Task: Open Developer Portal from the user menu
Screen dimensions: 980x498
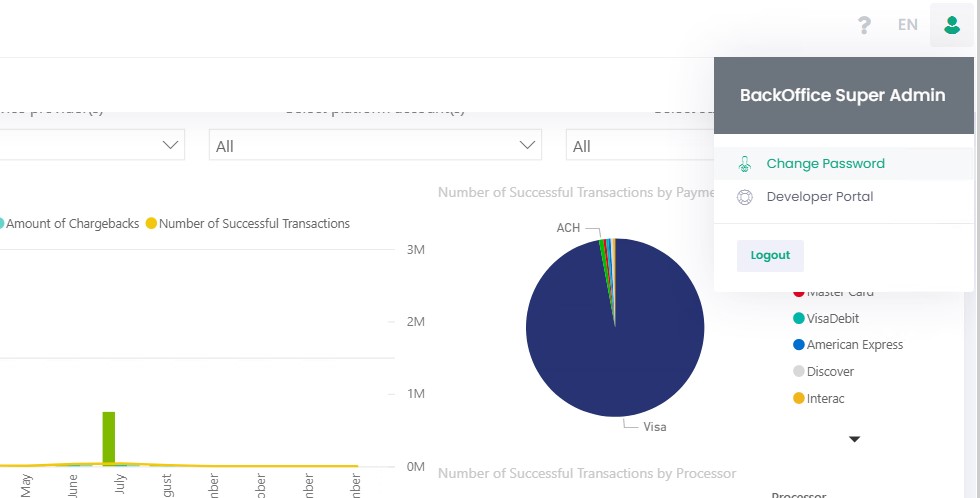Action: click(819, 197)
